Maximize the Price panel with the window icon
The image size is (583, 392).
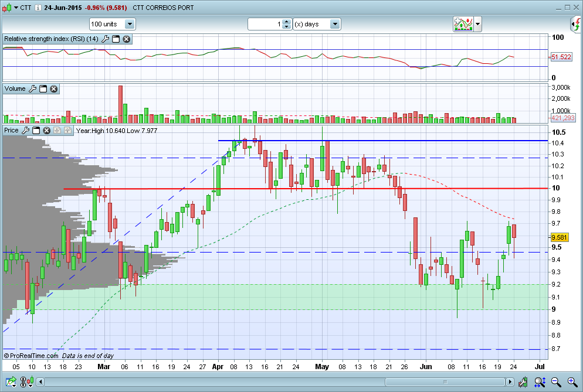pyautogui.click(x=36, y=131)
